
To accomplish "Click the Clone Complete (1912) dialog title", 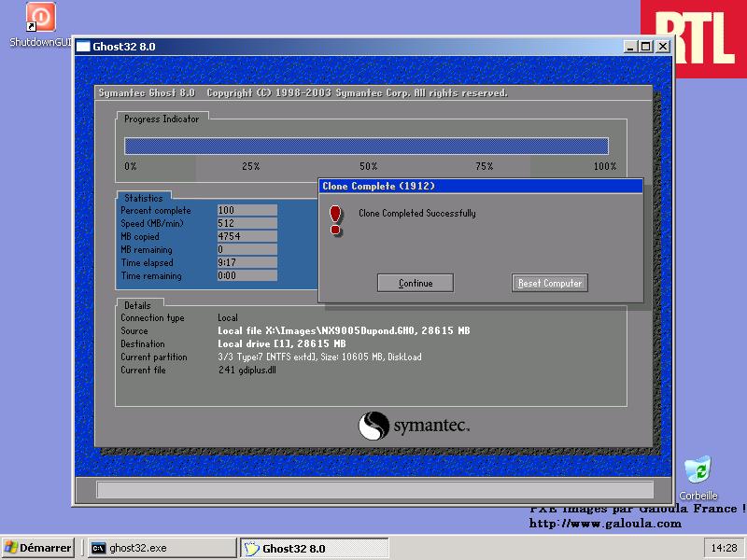I will click(x=379, y=186).
